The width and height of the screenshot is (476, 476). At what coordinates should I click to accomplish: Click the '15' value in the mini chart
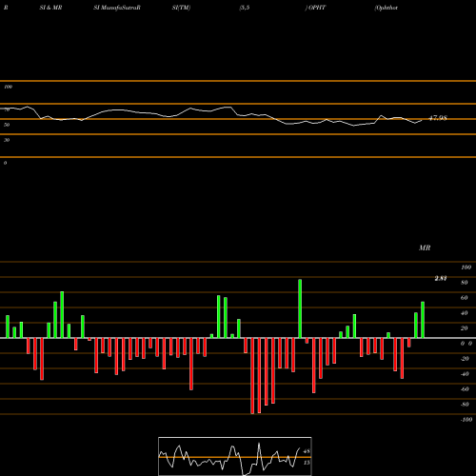click(307, 463)
